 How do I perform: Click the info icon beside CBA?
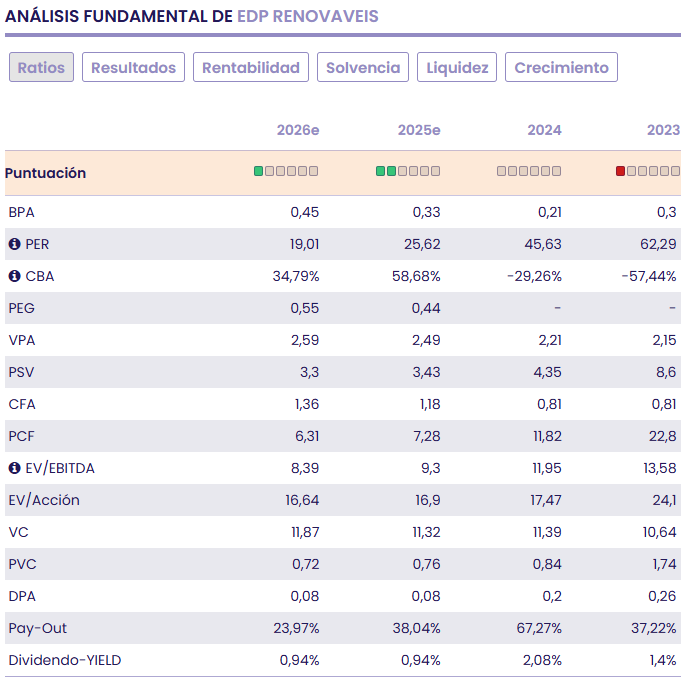tap(14, 276)
